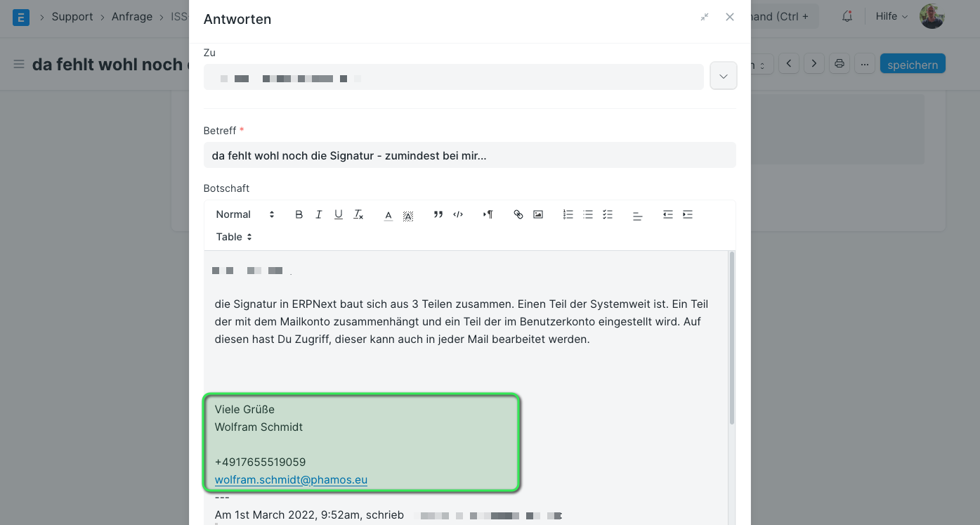The image size is (980, 525).
Task: Click the blue speichern button
Action: 913,64
